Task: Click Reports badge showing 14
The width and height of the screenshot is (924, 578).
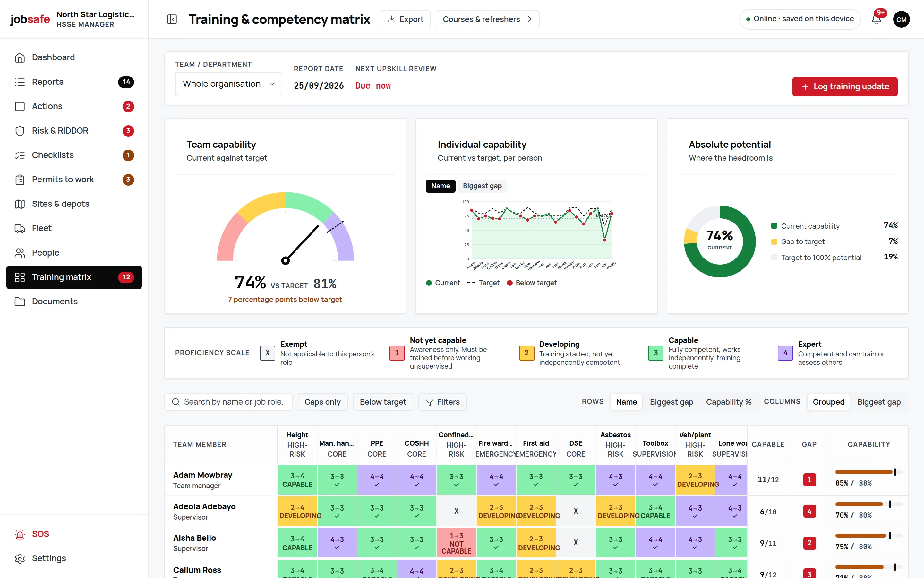Action: 126,82
